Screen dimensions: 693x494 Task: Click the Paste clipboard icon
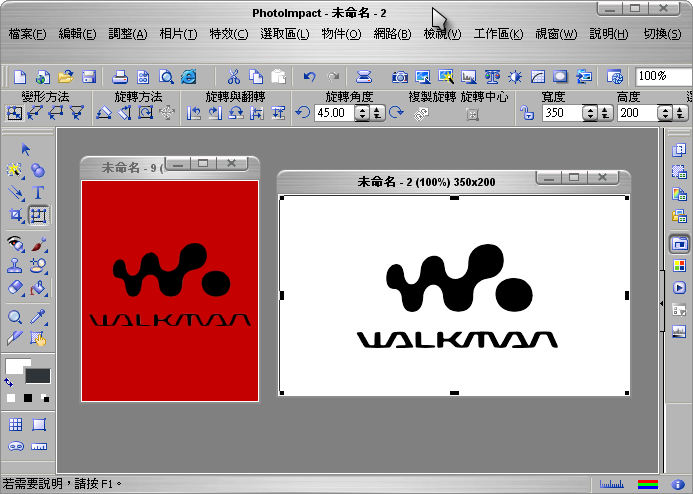coord(278,77)
